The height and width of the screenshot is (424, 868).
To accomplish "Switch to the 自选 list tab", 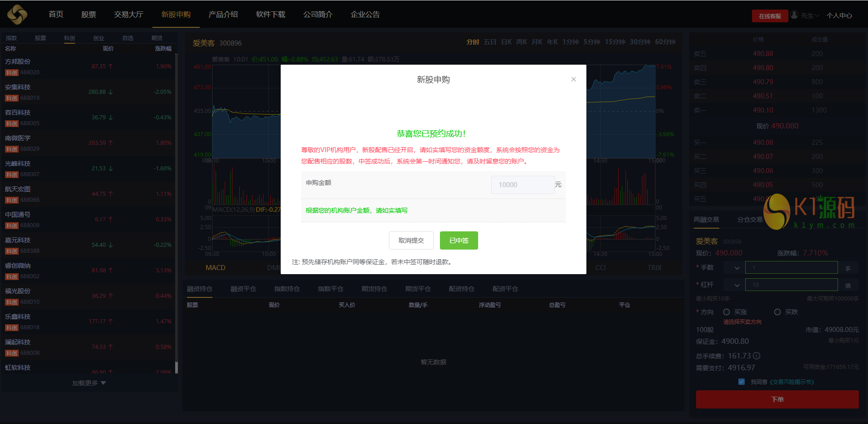I will point(128,38).
